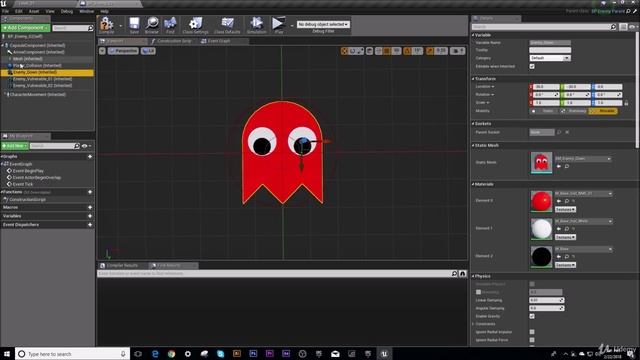Open the Asset menu
The image size is (640, 360).
(x=34, y=11)
